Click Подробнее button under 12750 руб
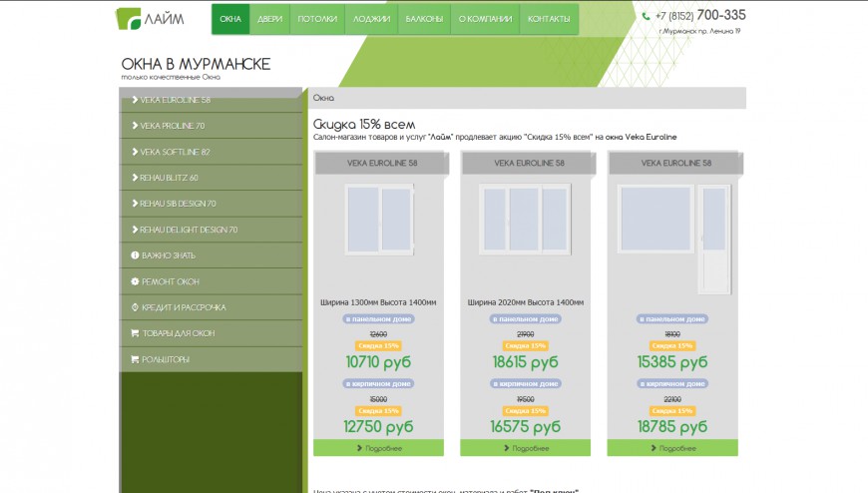This screenshot has height=493, width=868. (x=379, y=447)
